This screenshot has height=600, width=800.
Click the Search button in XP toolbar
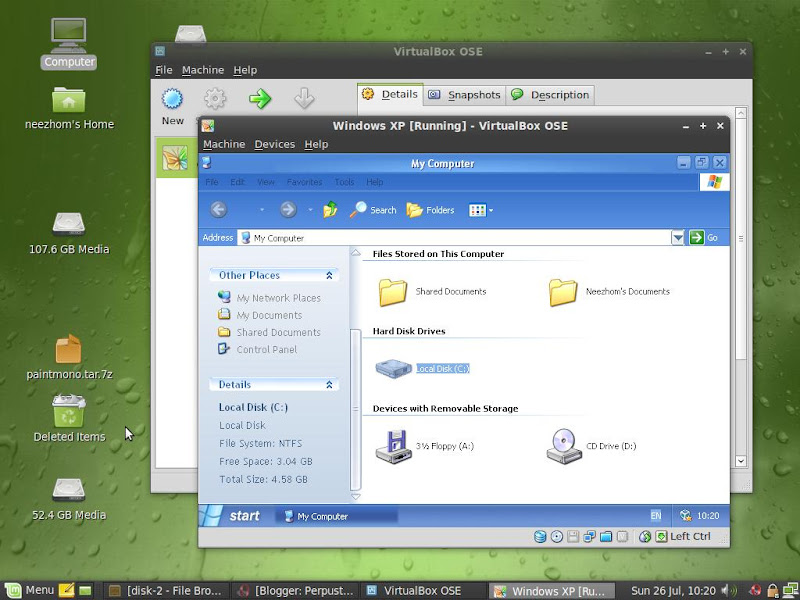[x=373, y=210]
